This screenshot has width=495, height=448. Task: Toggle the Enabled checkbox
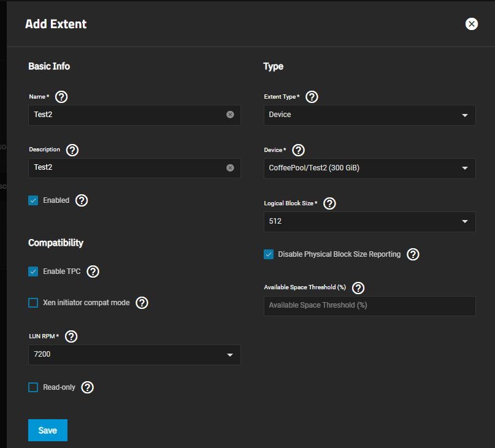pyautogui.click(x=33, y=200)
